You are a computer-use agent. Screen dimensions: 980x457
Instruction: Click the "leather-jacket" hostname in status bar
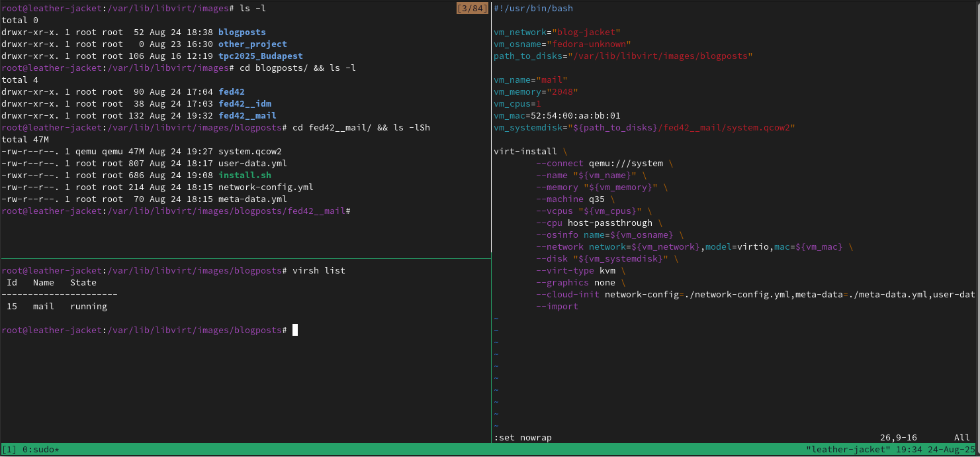click(x=848, y=450)
